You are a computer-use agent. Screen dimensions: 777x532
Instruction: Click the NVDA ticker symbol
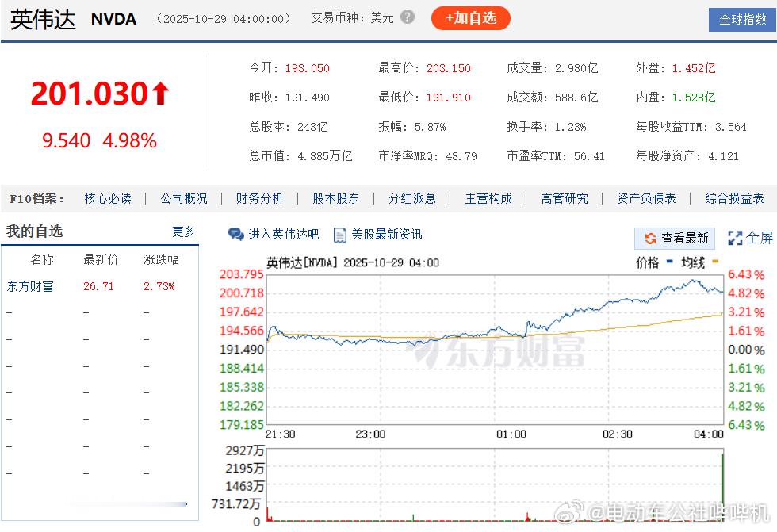tap(114, 19)
